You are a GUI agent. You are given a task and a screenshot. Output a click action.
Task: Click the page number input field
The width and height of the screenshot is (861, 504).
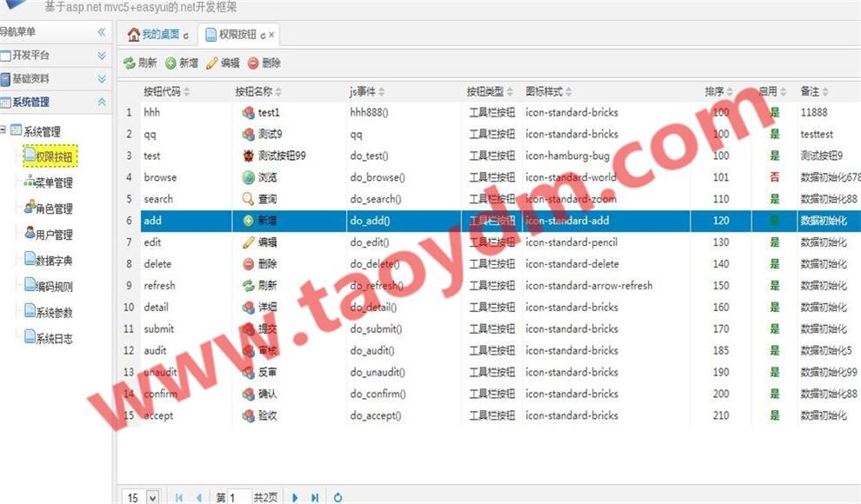239,497
